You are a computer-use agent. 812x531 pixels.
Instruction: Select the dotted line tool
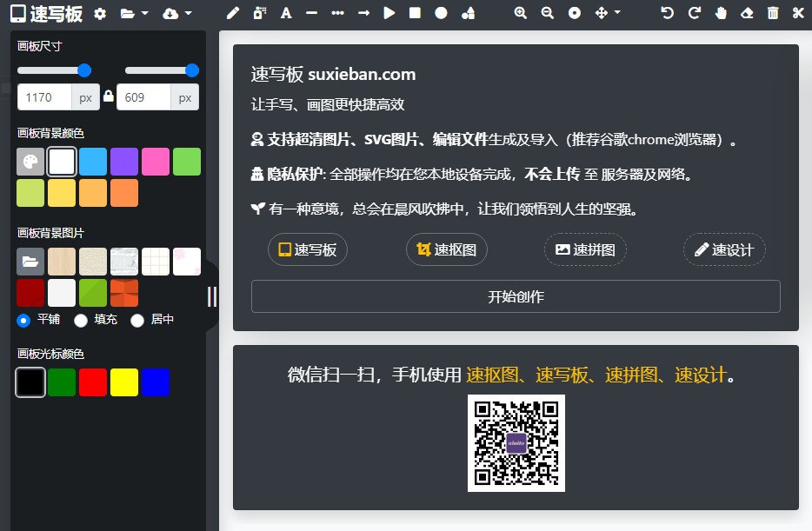point(337,13)
